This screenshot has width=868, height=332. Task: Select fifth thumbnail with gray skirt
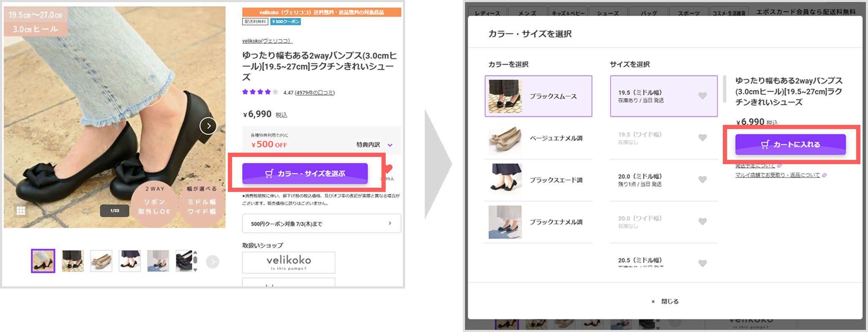coord(158,261)
